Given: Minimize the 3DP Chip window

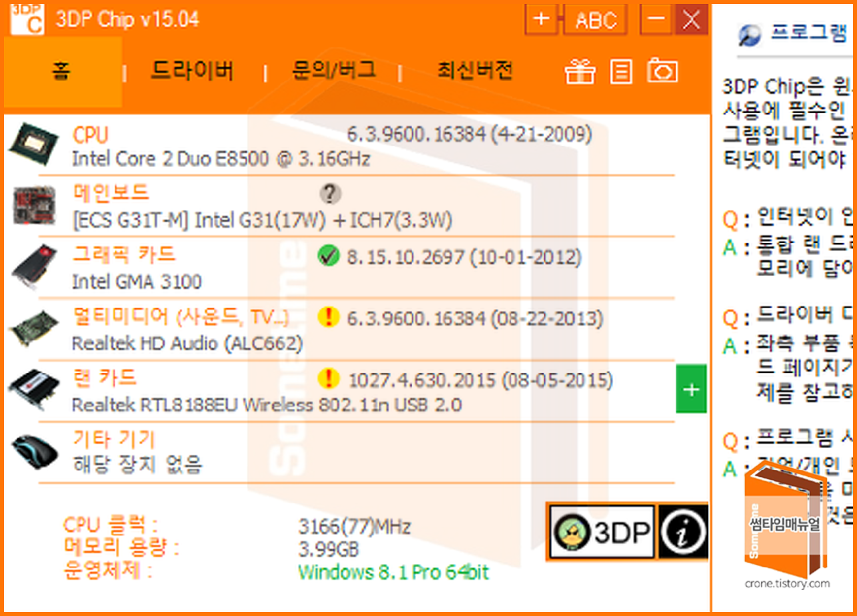Looking at the screenshot, I should pyautogui.click(x=656, y=19).
